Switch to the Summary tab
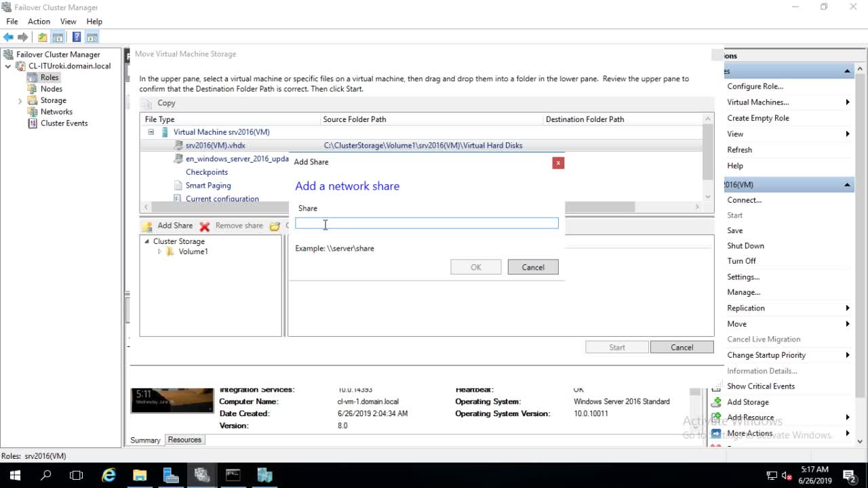This screenshot has height=488, width=868. tap(145, 440)
